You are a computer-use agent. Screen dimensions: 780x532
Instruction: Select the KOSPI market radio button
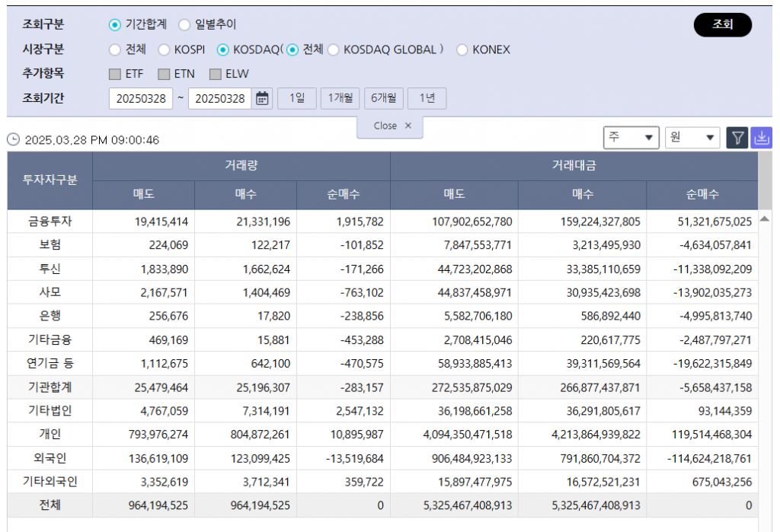pos(164,49)
